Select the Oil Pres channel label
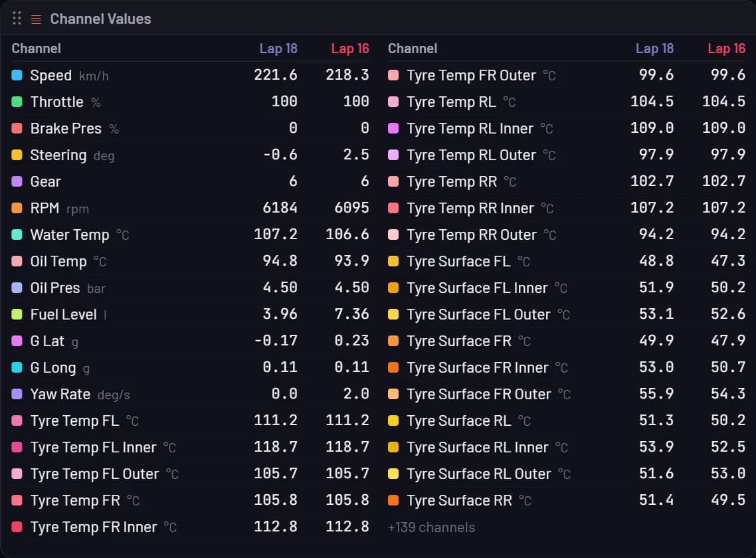The height and width of the screenshot is (558, 756). 55,288
